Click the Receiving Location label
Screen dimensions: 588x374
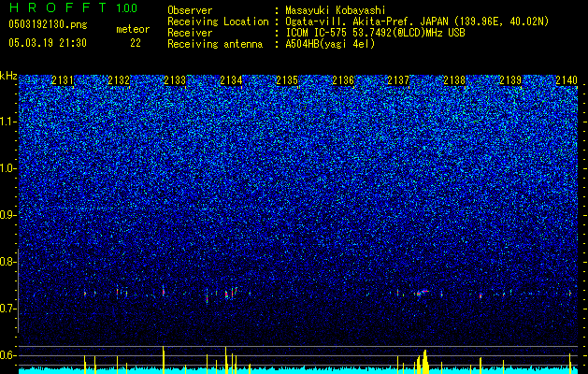click(x=218, y=22)
